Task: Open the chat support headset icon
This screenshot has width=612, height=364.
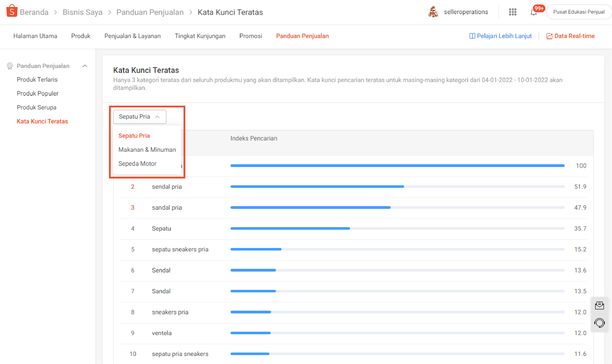Action: click(x=599, y=323)
